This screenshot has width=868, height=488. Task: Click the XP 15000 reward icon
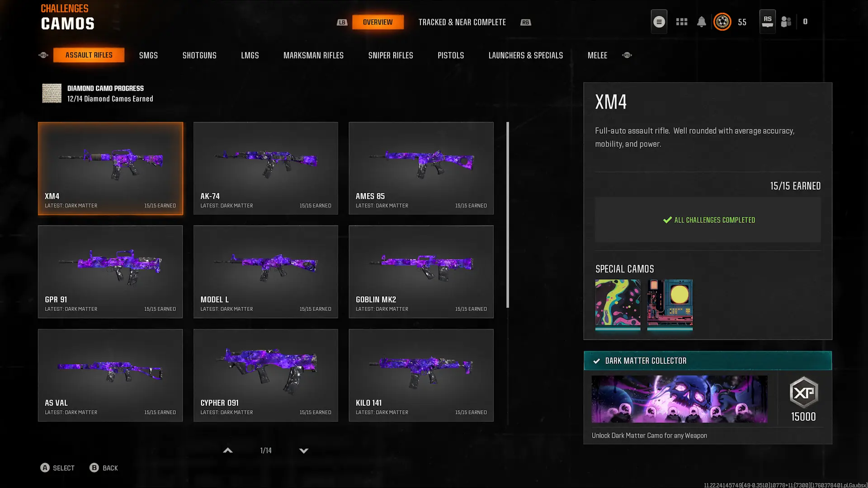(x=803, y=392)
